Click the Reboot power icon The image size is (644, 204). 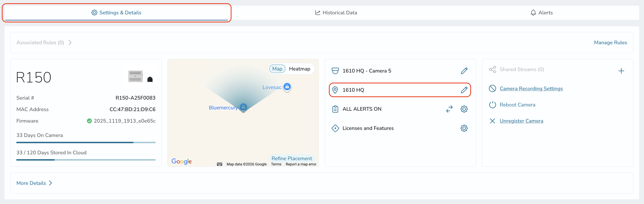pos(492,105)
